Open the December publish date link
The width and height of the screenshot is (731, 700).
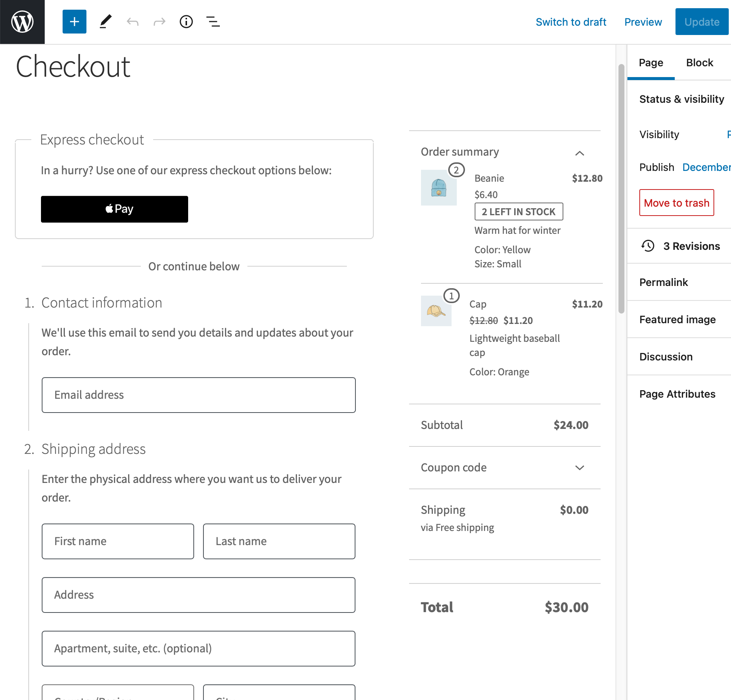(706, 167)
